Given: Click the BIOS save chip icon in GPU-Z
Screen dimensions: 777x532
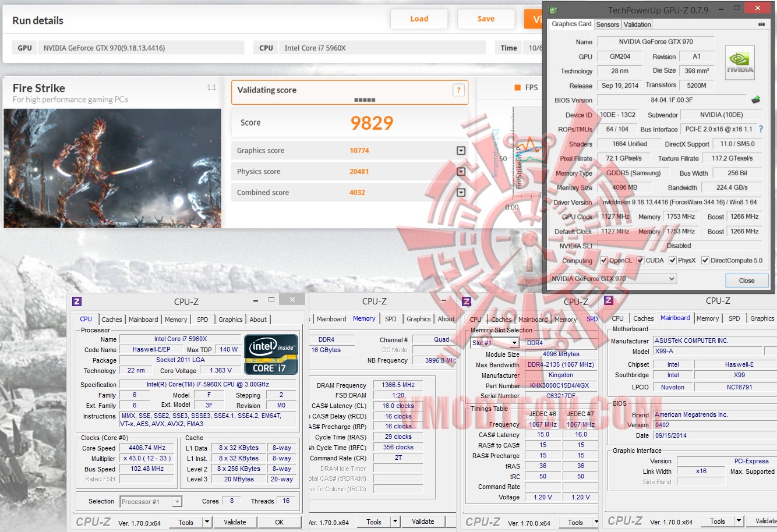Looking at the screenshot, I should pos(755,100).
